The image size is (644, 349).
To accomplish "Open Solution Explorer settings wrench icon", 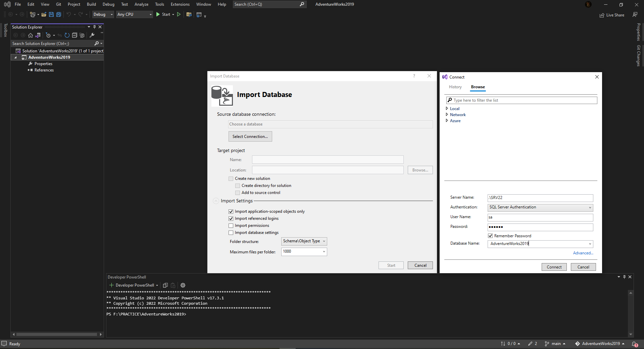I will tap(92, 35).
